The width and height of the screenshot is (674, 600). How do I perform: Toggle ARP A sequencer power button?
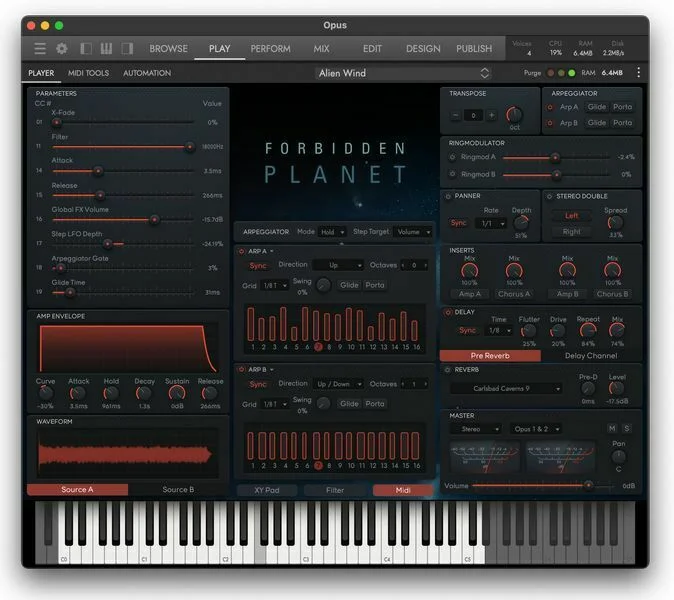pyautogui.click(x=241, y=251)
